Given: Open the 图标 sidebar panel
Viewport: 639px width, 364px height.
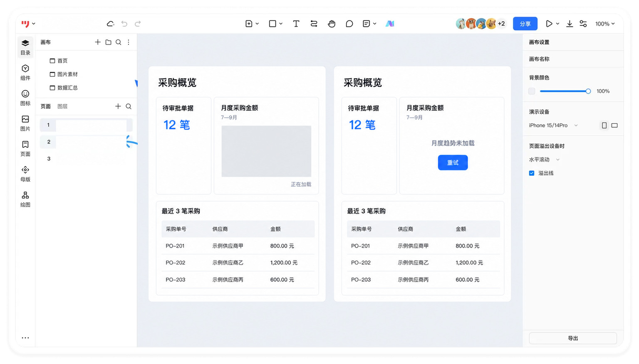Looking at the screenshot, I should coord(25,98).
